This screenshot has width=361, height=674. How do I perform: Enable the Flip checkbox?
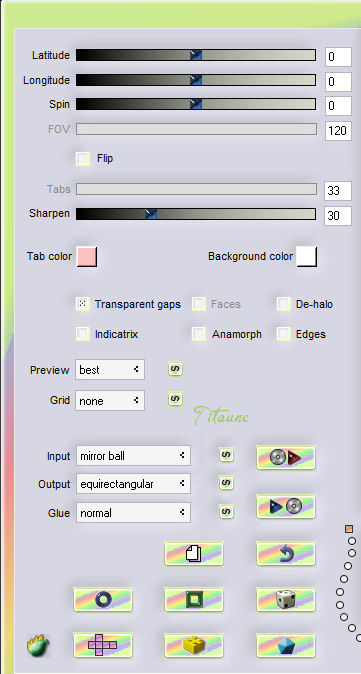tap(83, 159)
